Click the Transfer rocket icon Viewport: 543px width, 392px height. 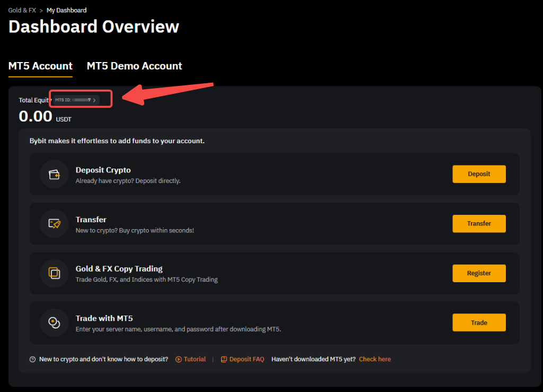[54, 224]
